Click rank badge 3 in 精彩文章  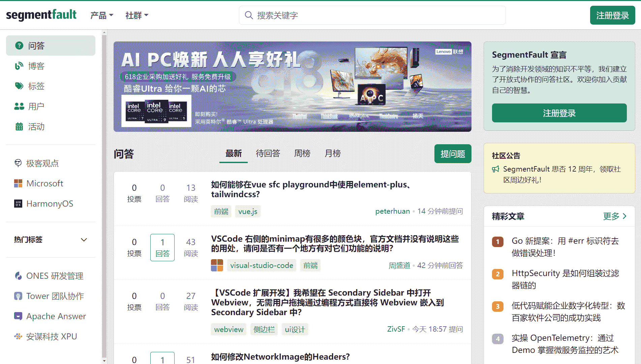coord(498,306)
